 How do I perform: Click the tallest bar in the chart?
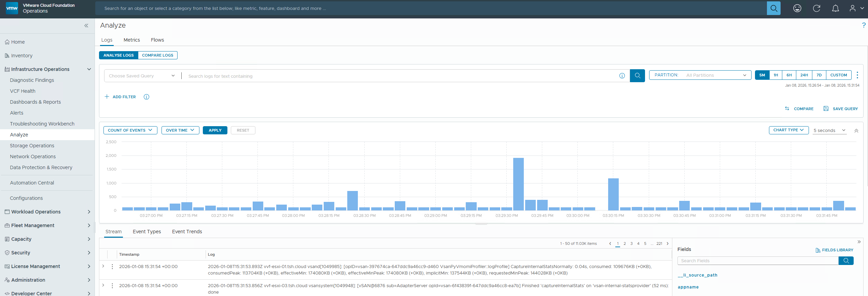pyautogui.click(x=518, y=184)
